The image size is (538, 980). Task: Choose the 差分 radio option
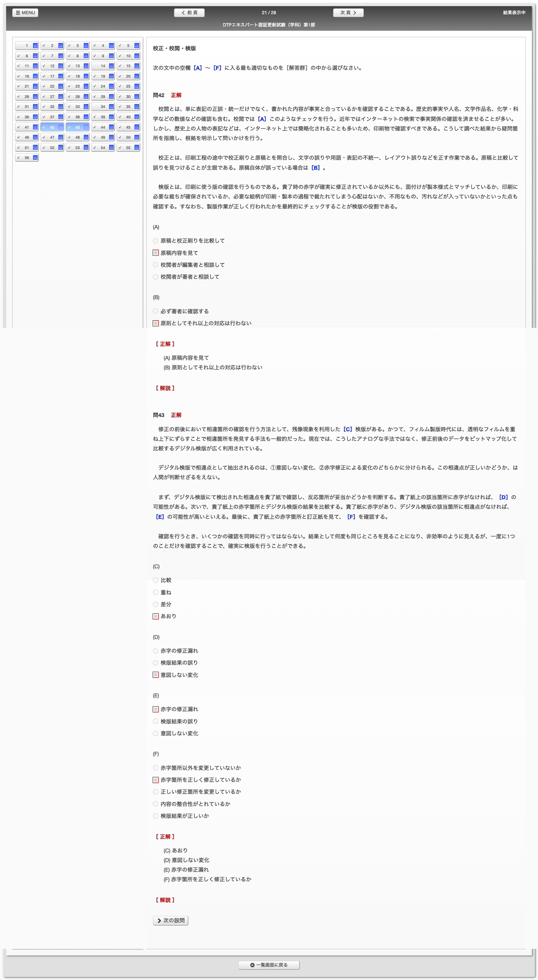click(156, 604)
